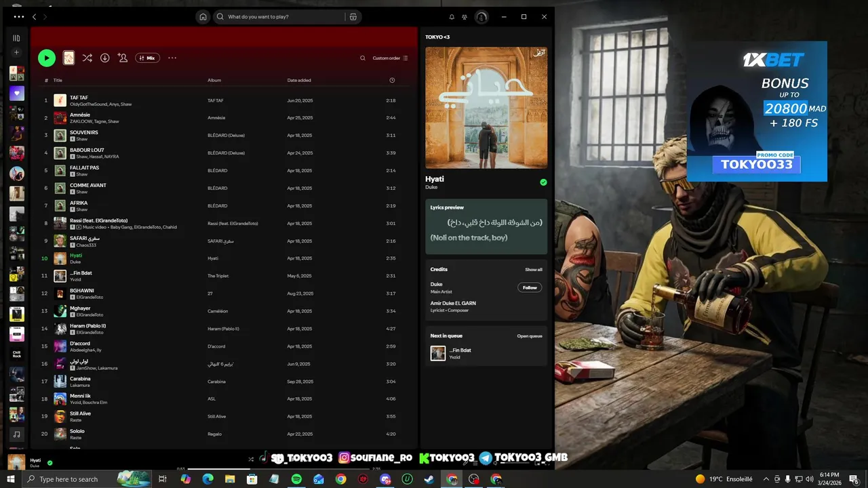Viewport: 868px width, 488px height.
Task: Open the Home page icon
Action: (203, 17)
